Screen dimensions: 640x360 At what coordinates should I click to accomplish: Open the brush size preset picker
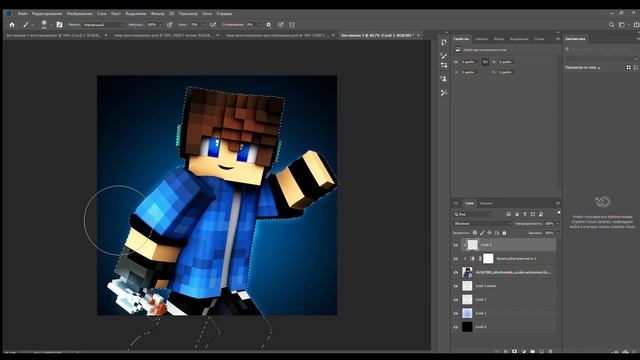[x=46, y=25]
